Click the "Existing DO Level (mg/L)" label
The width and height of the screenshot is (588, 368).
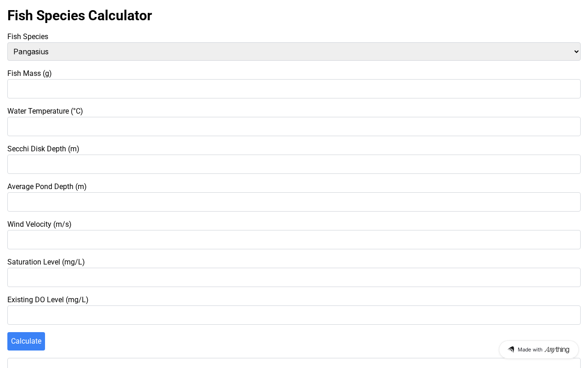pos(48,300)
